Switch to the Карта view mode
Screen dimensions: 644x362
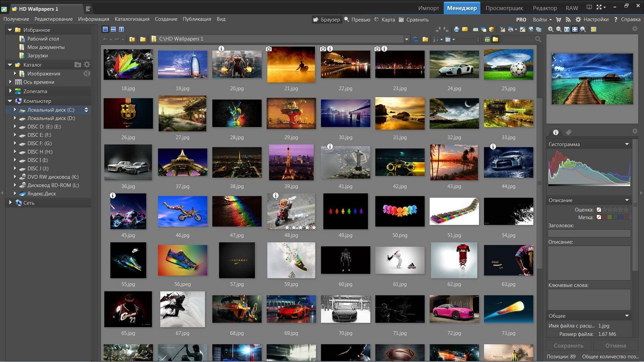(385, 19)
